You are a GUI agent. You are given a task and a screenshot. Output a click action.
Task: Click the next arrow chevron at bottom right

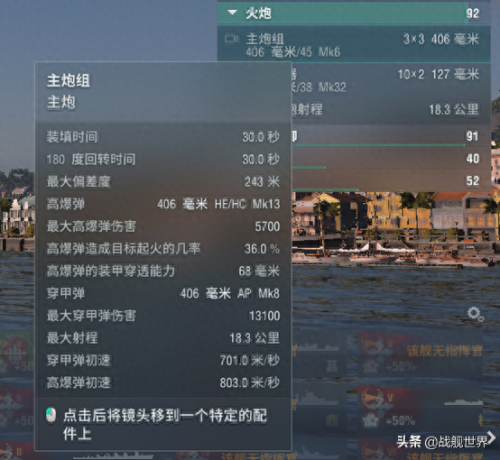click(x=491, y=438)
